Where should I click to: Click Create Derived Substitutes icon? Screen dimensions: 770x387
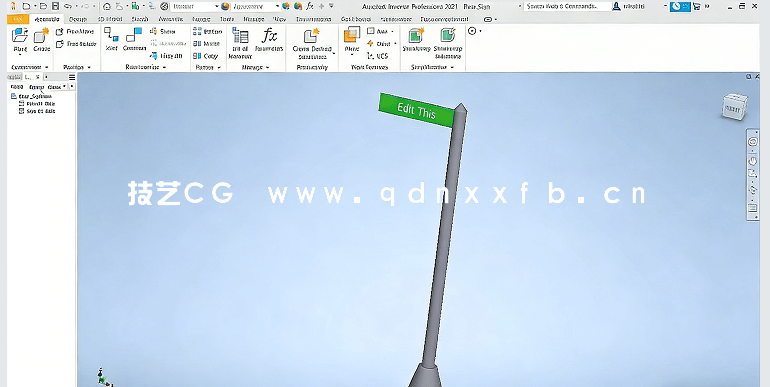coord(311,36)
